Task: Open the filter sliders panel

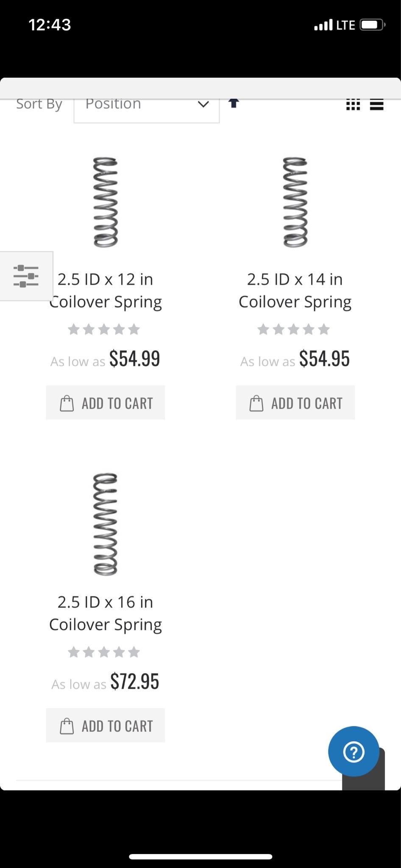Action: pos(26,276)
